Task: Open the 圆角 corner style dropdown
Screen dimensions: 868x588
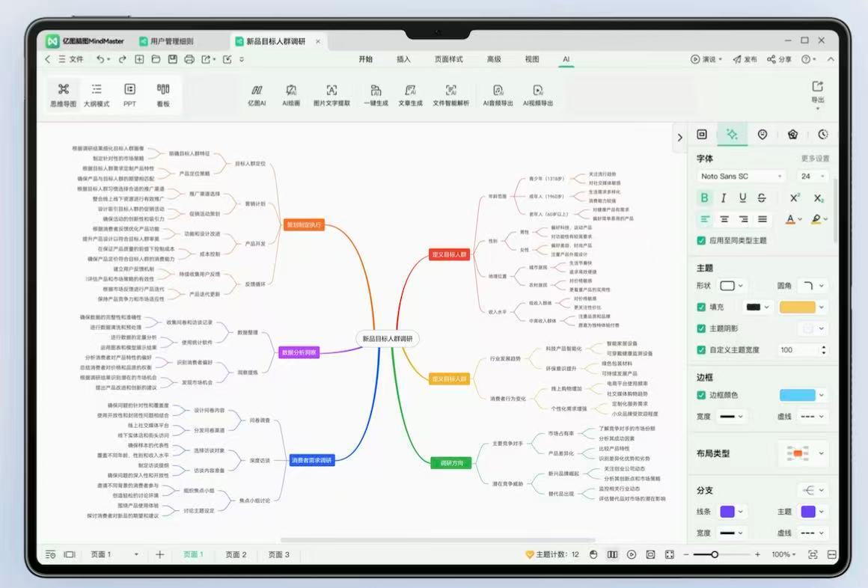Action: click(813, 286)
